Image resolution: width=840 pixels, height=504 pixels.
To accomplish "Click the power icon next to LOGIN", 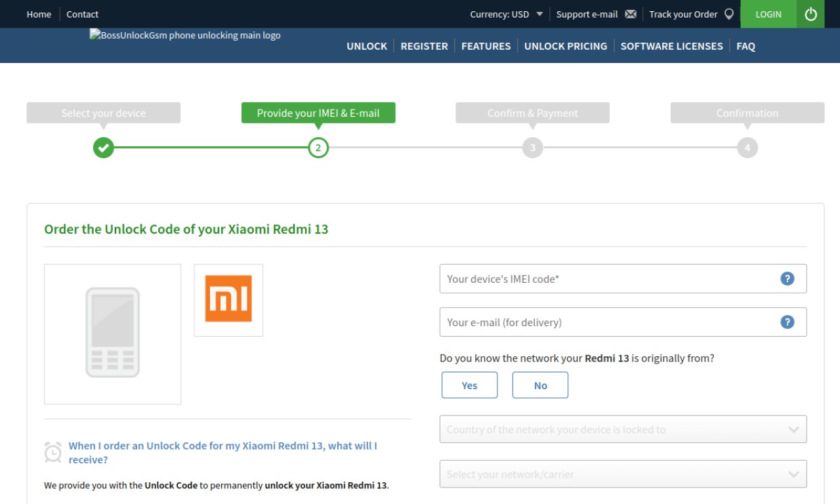I will (x=810, y=14).
